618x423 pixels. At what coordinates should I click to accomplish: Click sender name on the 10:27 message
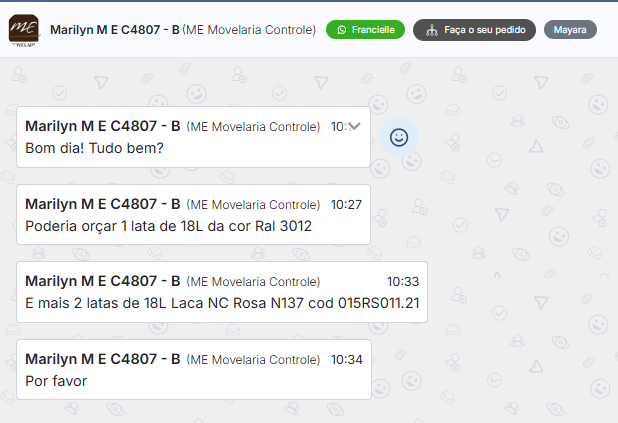[x=102, y=204]
